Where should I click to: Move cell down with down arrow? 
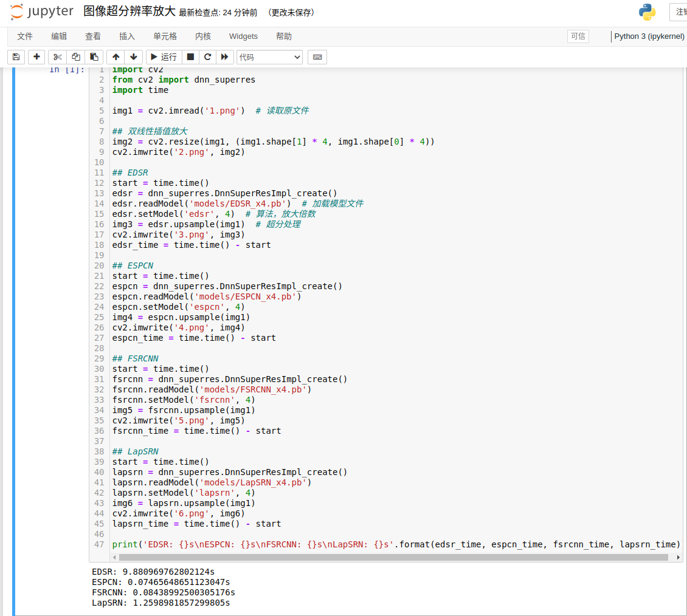(x=134, y=57)
